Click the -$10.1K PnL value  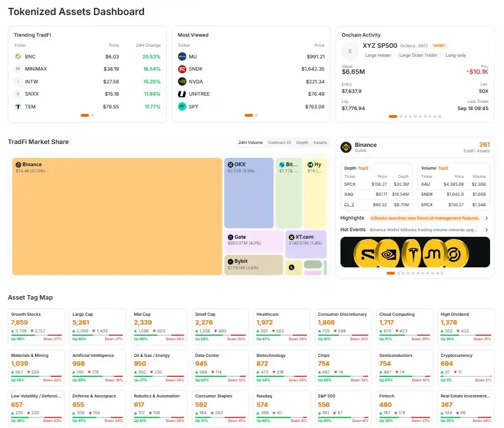pyautogui.click(x=477, y=72)
